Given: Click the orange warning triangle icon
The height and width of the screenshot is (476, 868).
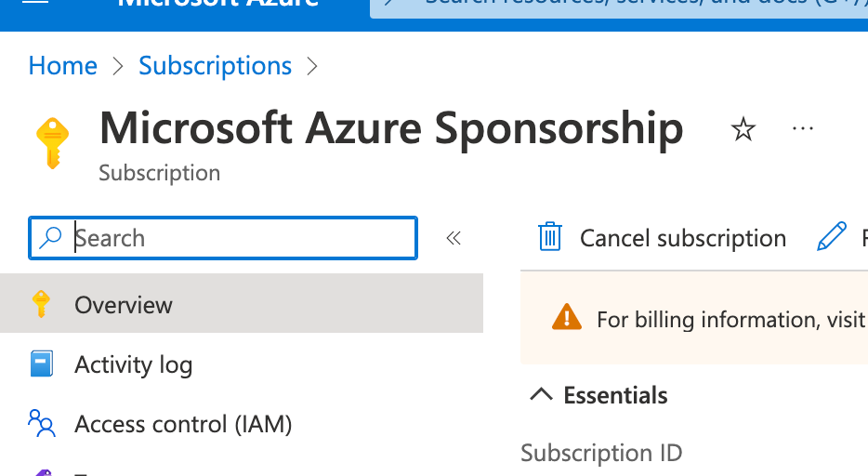Looking at the screenshot, I should (x=566, y=319).
